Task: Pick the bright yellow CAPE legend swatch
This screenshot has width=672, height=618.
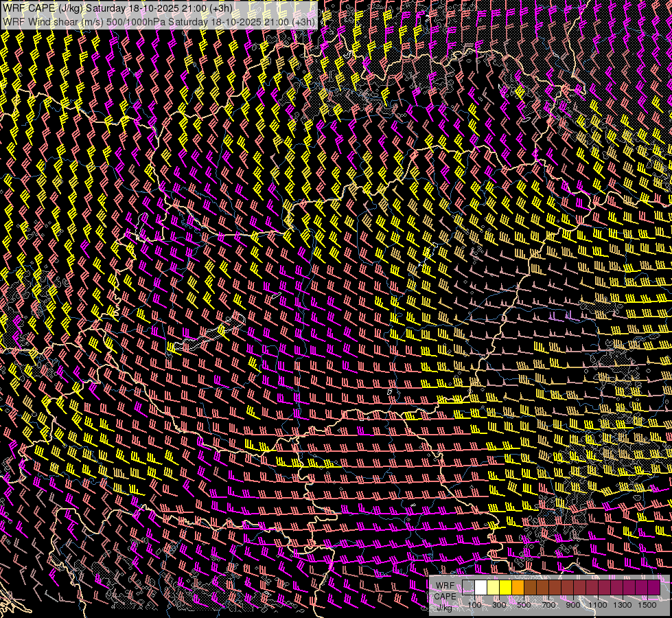Action: (x=506, y=588)
